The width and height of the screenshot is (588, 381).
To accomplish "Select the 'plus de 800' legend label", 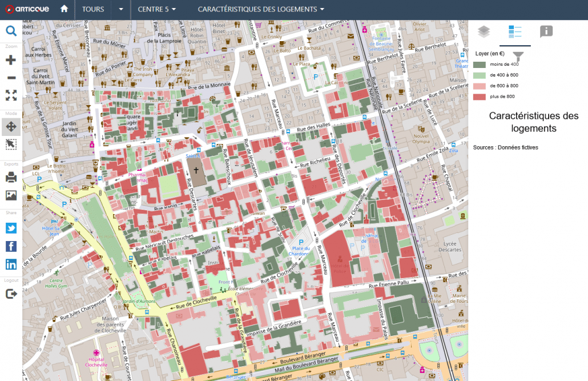I will click(502, 97).
